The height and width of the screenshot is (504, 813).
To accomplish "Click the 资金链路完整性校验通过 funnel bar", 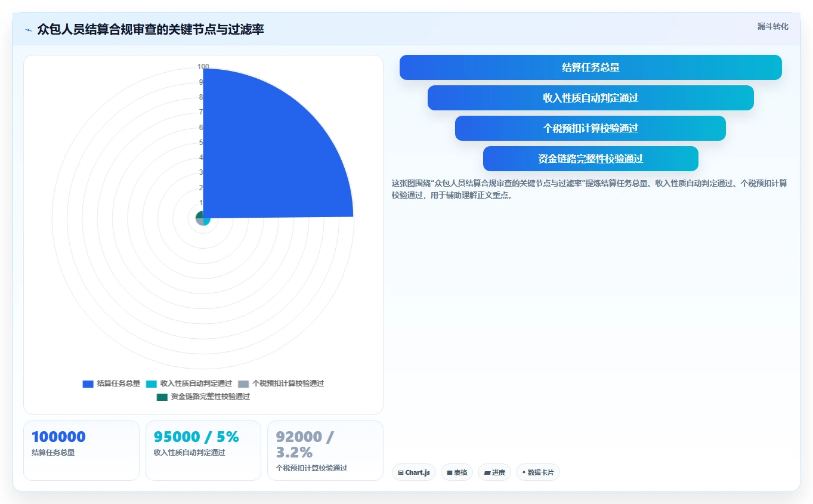I will (x=591, y=159).
